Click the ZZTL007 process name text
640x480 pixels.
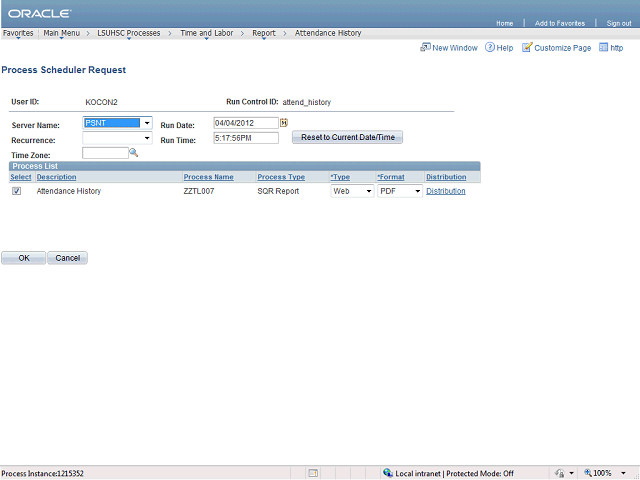[199, 191]
